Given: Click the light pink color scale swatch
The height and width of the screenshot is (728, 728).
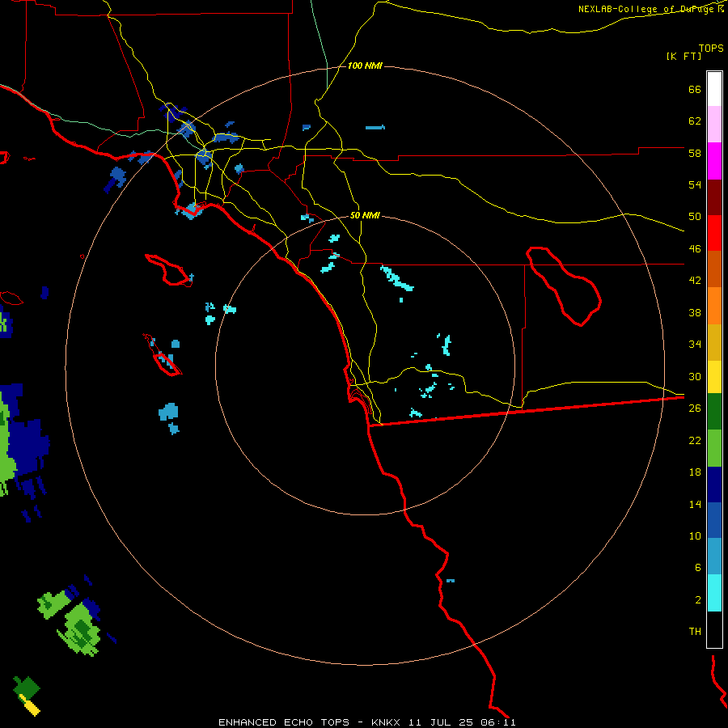Looking at the screenshot, I should pos(714,125).
